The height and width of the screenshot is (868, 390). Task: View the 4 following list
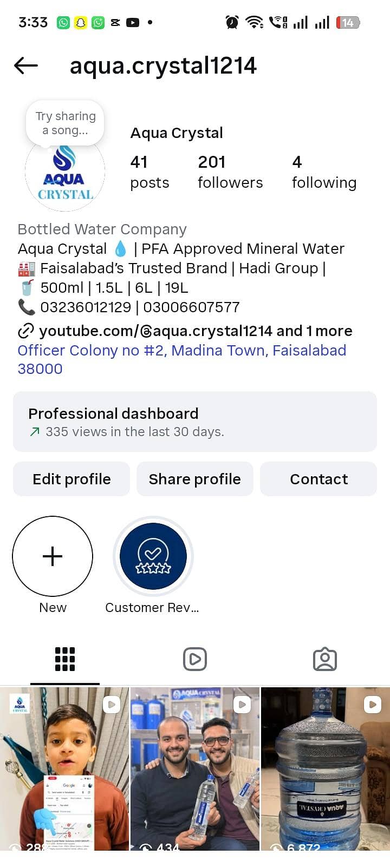tap(324, 172)
